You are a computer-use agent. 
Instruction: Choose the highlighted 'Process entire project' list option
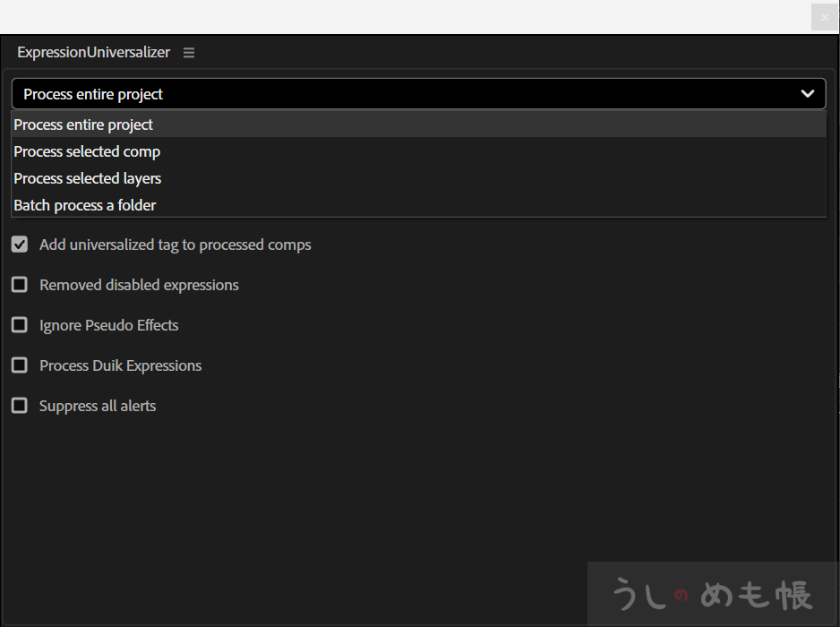[83, 125]
